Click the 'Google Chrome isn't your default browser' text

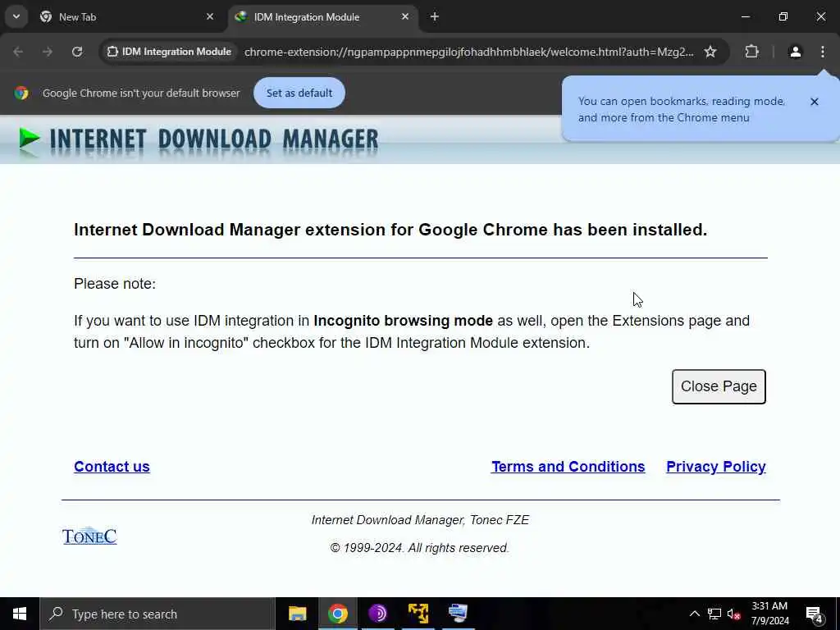coord(141,93)
